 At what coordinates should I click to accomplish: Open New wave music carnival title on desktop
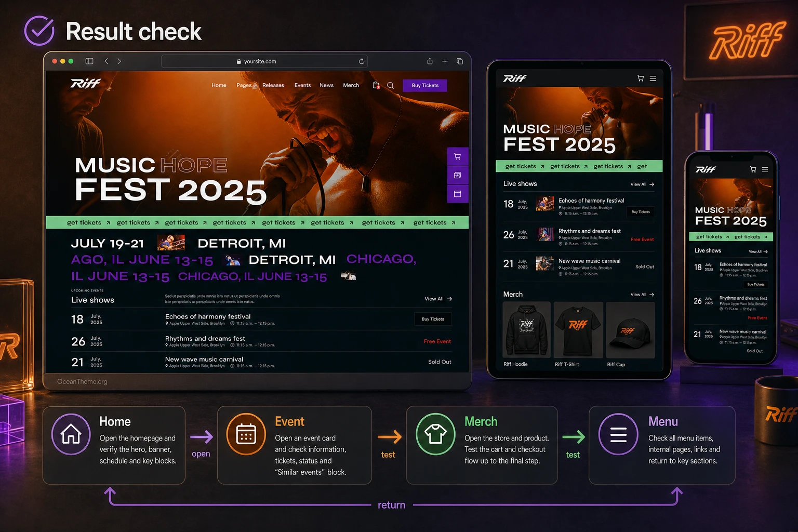tap(204, 359)
